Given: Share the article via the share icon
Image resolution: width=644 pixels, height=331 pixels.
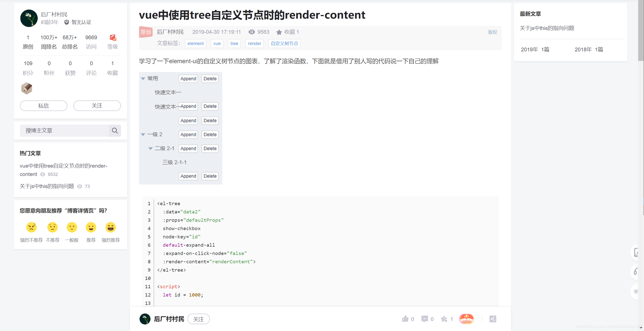Looking at the screenshot, I should click(493, 319).
